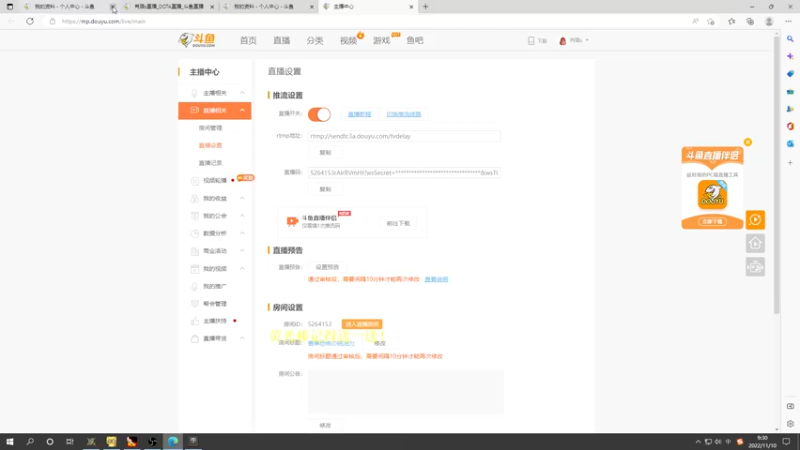Open 游戏 in top navigation
This screenshot has height=450, width=800.
(x=382, y=40)
